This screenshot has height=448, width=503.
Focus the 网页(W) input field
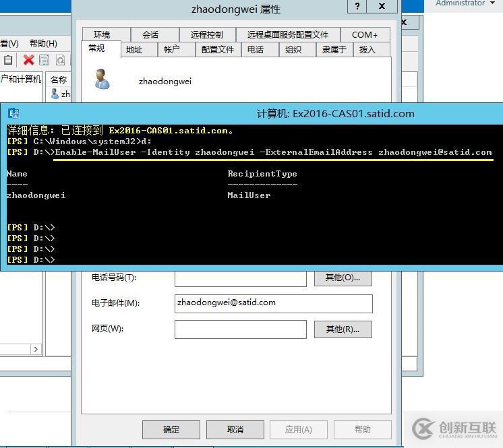[241, 329]
